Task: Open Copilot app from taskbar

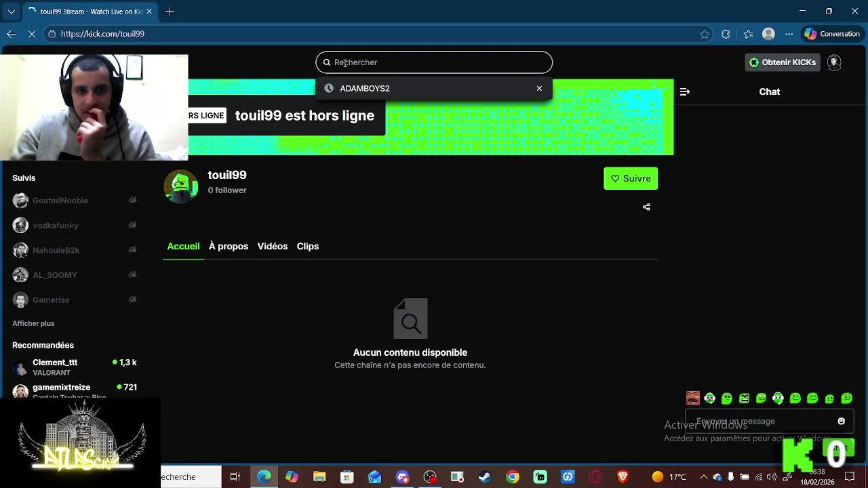Action: 292,477
